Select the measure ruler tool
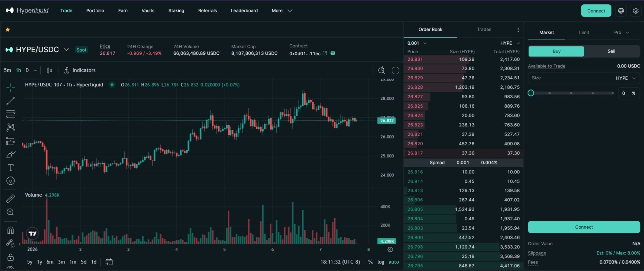Screen dimensions: 644x271 pos(10,199)
